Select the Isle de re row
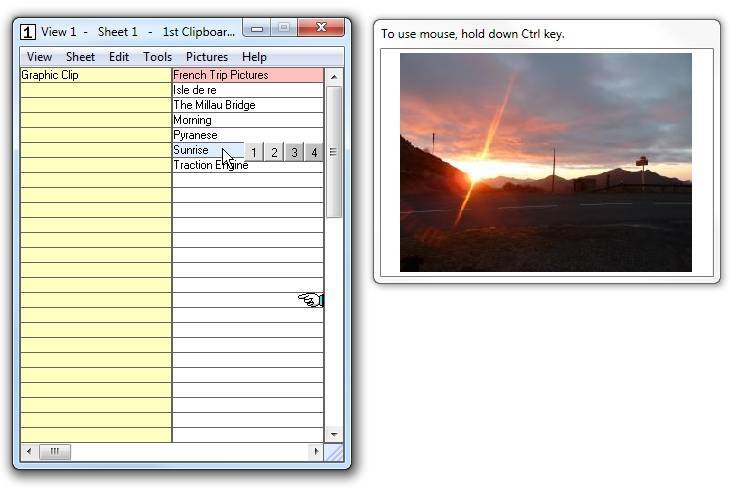The height and width of the screenshot is (491, 729). 248,90
